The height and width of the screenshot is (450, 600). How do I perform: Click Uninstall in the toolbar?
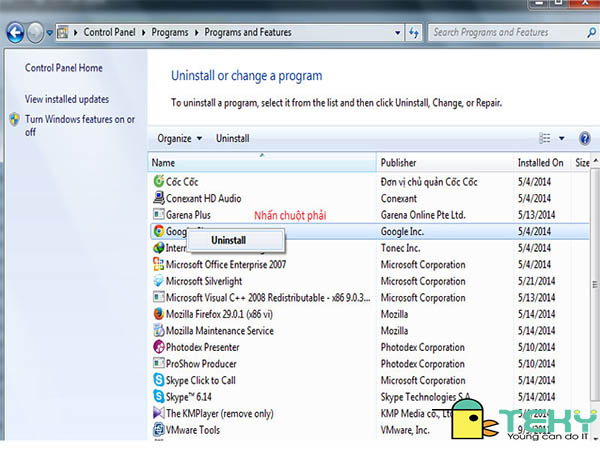[233, 139]
